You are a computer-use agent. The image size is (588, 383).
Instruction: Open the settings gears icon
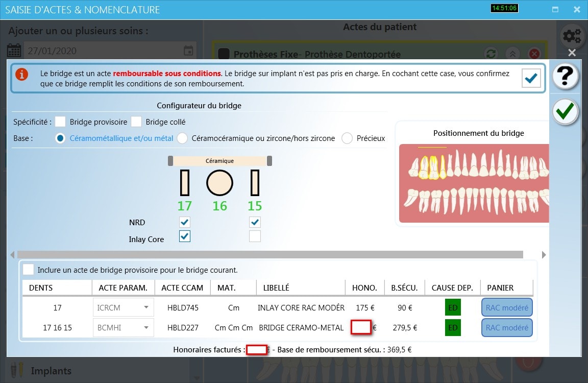(x=571, y=36)
